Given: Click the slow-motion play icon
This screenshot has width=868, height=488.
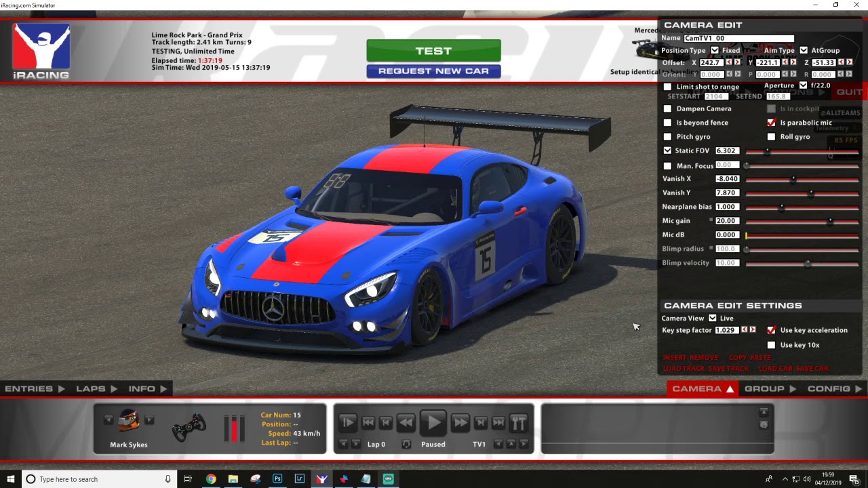Looking at the screenshot, I should [x=348, y=422].
